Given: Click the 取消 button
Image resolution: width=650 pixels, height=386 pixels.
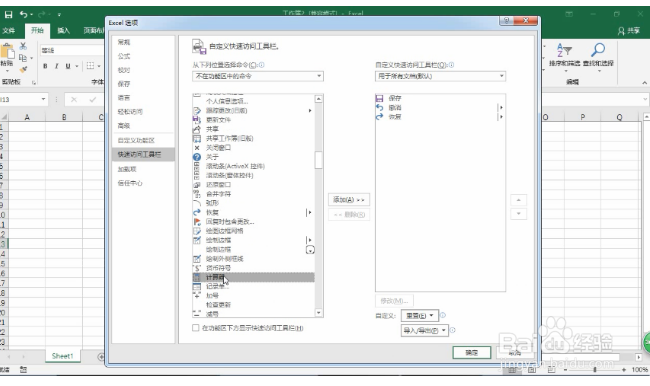Looking at the screenshot, I should coord(515,352).
